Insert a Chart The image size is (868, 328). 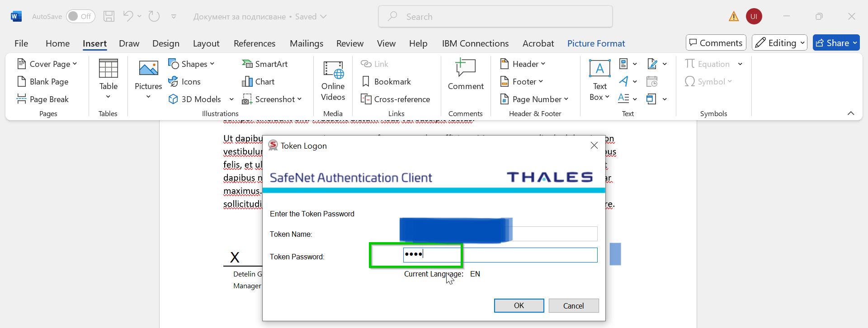[x=259, y=82]
